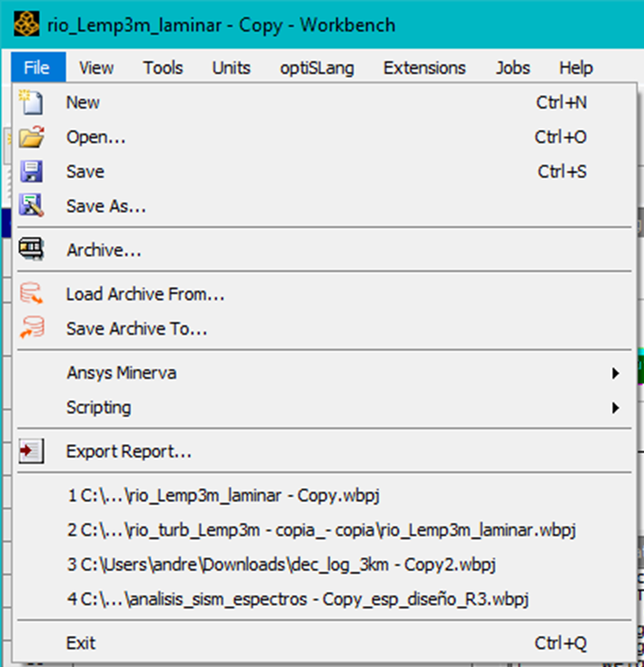Click the New project icon
The height and width of the screenshot is (667, 644).
pyautogui.click(x=30, y=102)
